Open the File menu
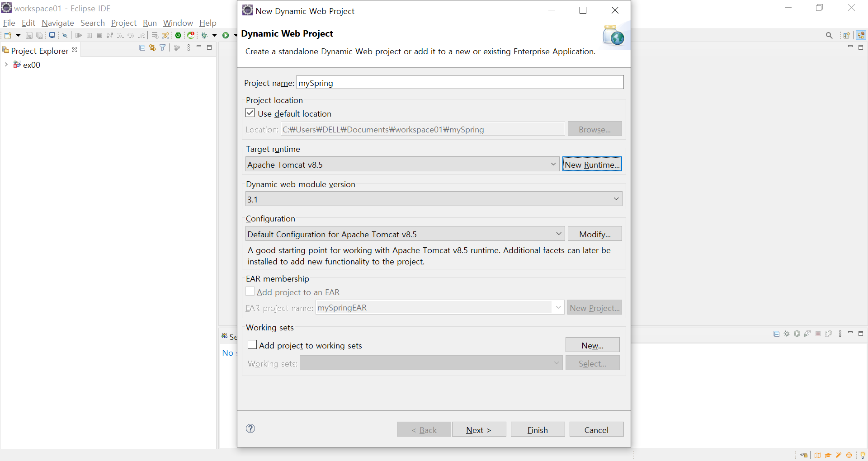 coord(9,23)
